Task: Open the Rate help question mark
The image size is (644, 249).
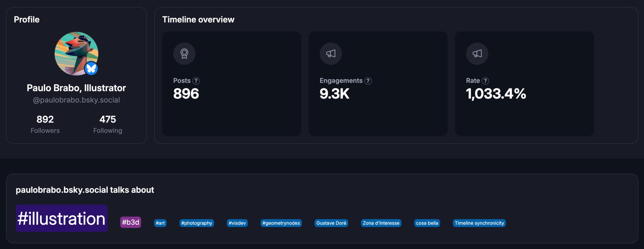Action: click(485, 81)
